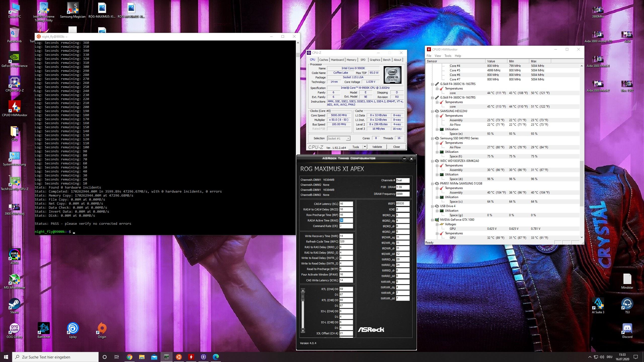Open the notification center icon

point(636,357)
